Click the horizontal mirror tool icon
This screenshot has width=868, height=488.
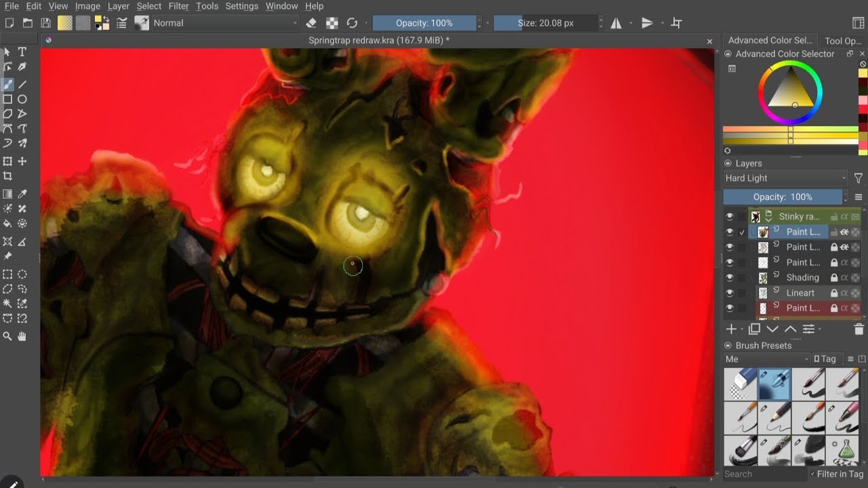[616, 23]
